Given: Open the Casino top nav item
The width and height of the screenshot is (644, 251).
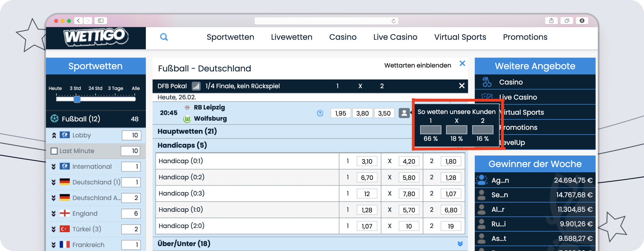Looking at the screenshot, I should (x=343, y=37).
